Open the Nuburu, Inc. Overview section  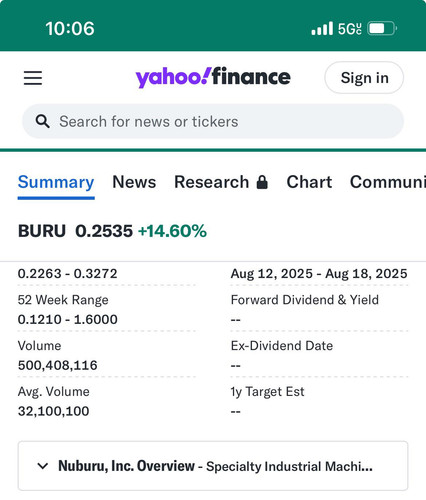click(213, 466)
